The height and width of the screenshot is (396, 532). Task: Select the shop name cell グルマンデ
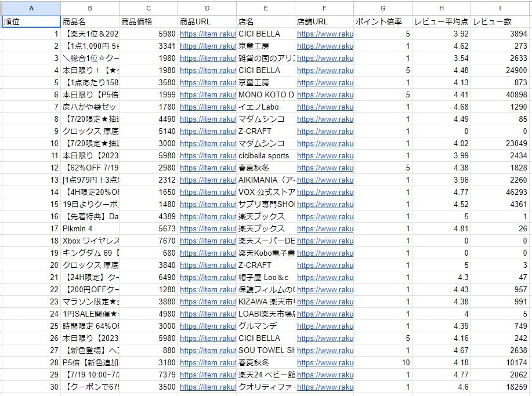pos(266,326)
